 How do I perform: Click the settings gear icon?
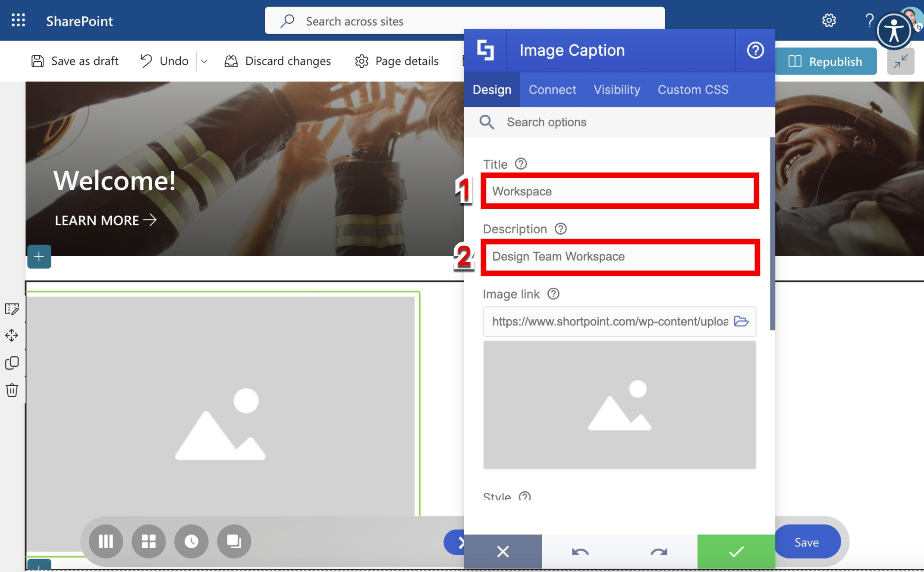tap(828, 20)
